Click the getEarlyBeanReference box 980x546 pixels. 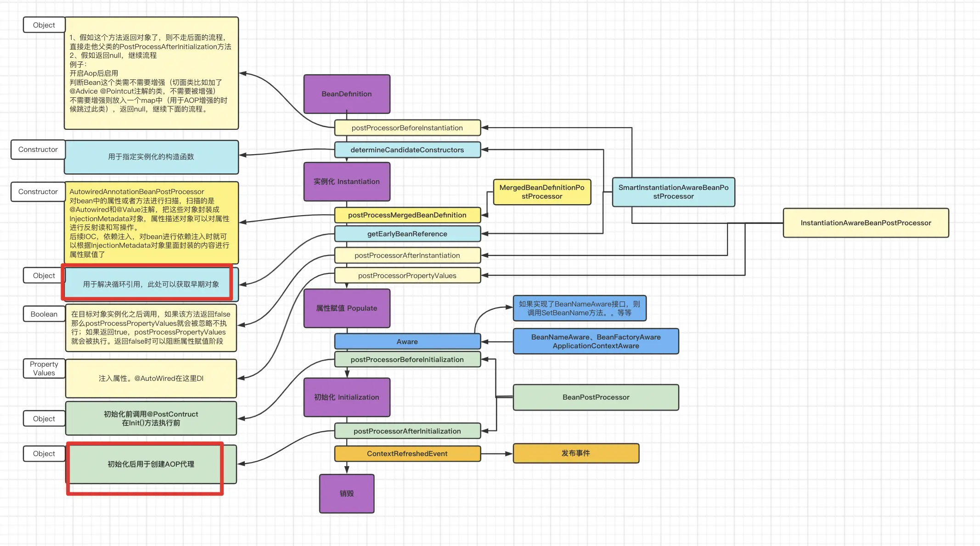pos(407,234)
